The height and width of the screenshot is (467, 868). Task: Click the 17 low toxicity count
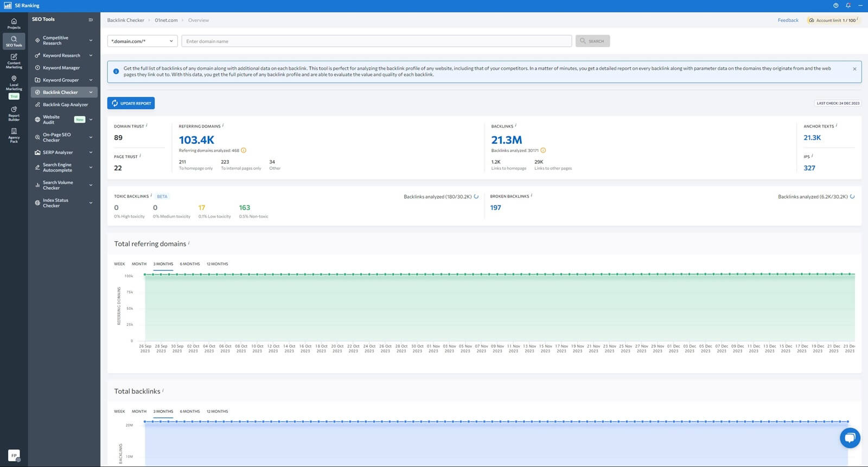point(202,208)
